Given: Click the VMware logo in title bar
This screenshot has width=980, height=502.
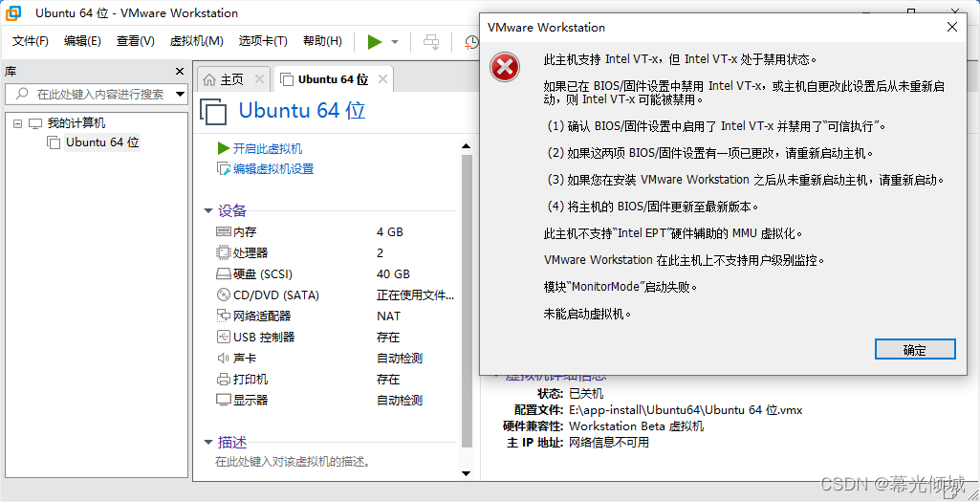Looking at the screenshot, I should tap(13, 12).
